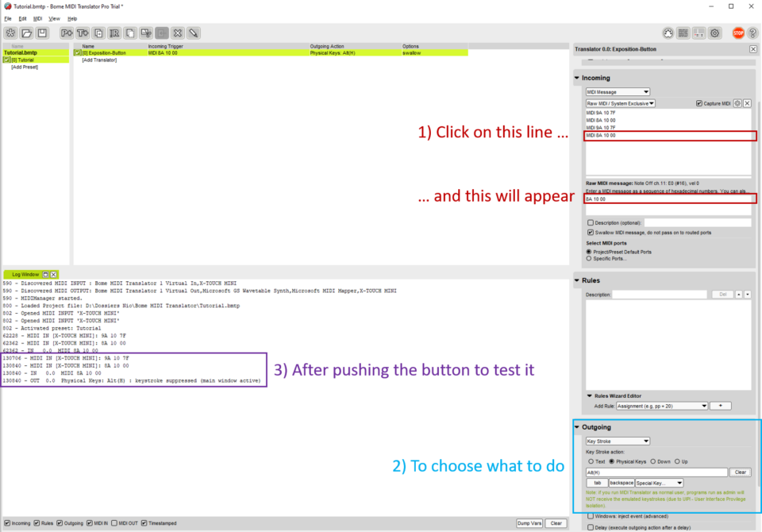The image size is (762, 532).
Task: Click the Add Preset (P+) toolbar icon
Action: [67, 33]
